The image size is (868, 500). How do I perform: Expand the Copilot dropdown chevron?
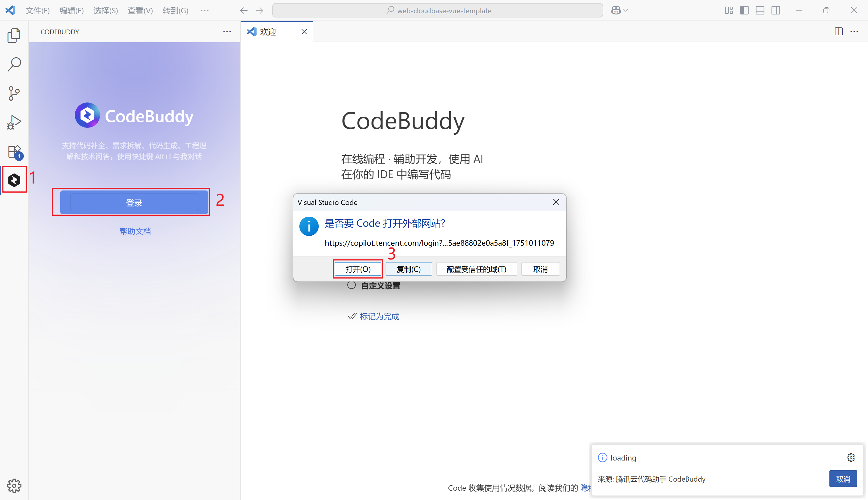626,11
